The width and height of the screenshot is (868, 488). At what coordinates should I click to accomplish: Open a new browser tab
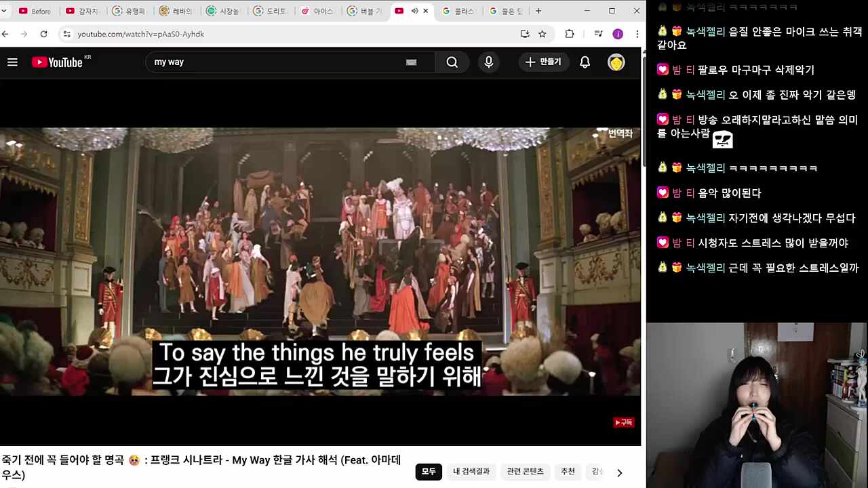tap(538, 11)
